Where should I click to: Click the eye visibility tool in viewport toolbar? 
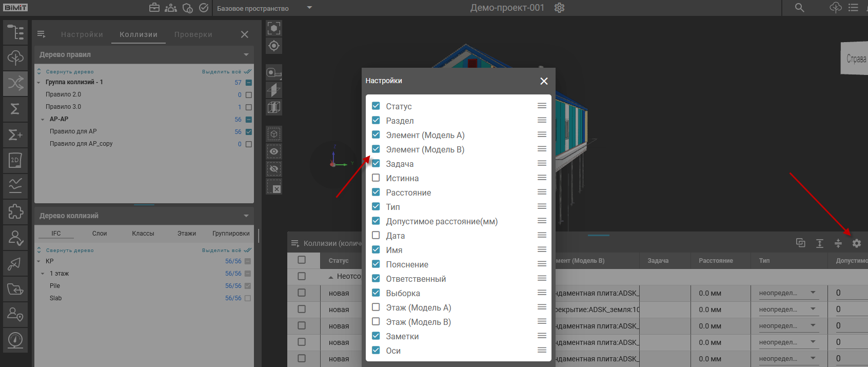274,151
